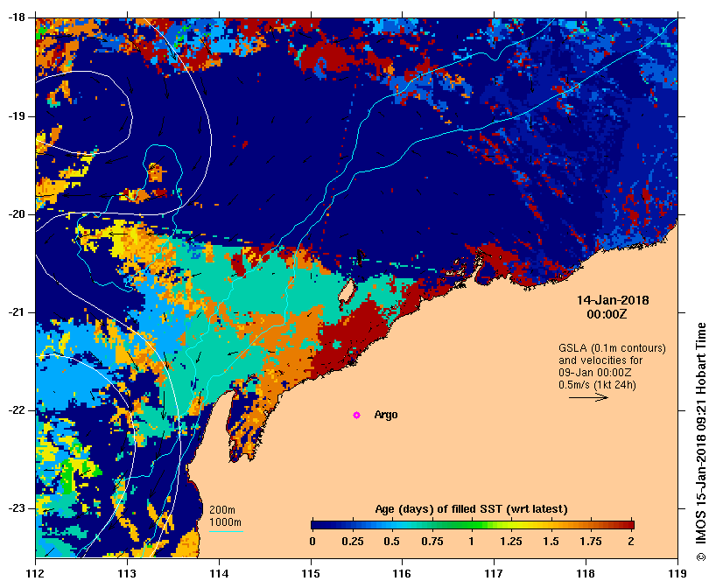
Task: Click the colorbar '0.75' tick label
Action: tap(432, 542)
